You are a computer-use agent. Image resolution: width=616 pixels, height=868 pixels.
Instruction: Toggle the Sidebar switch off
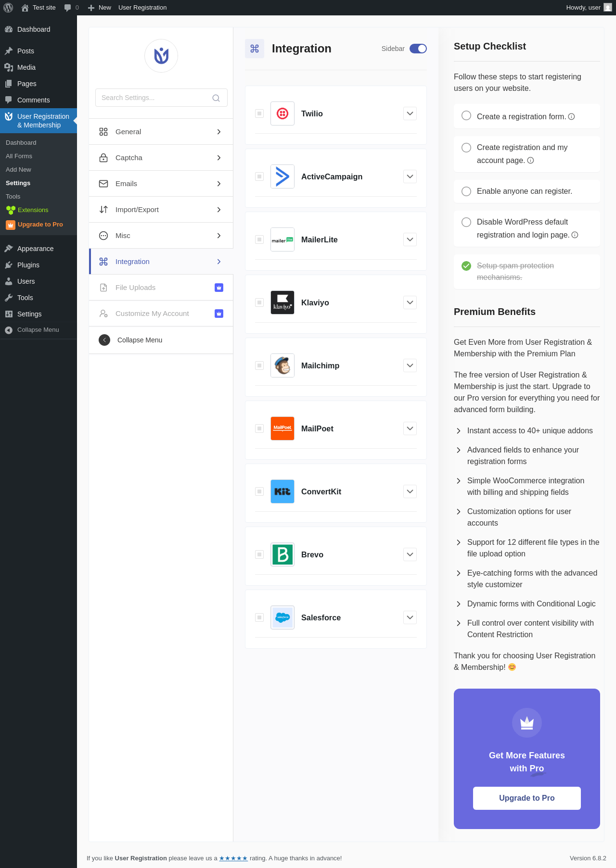418,49
